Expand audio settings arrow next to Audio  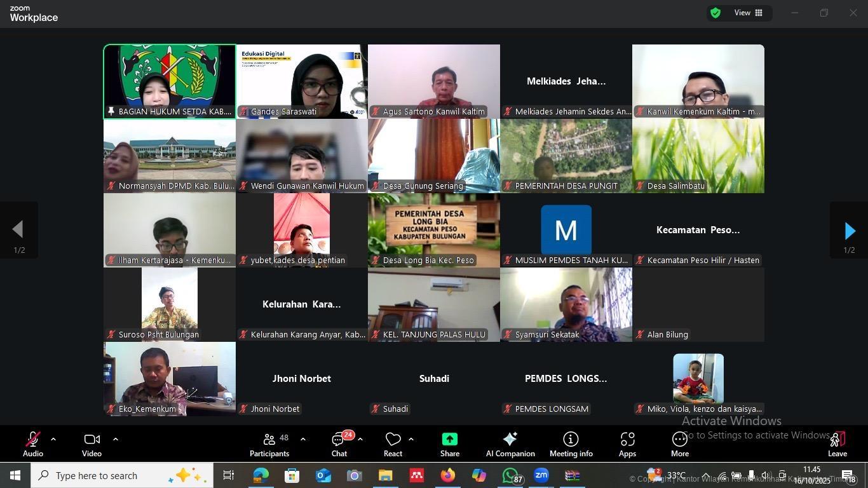point(53,439)
